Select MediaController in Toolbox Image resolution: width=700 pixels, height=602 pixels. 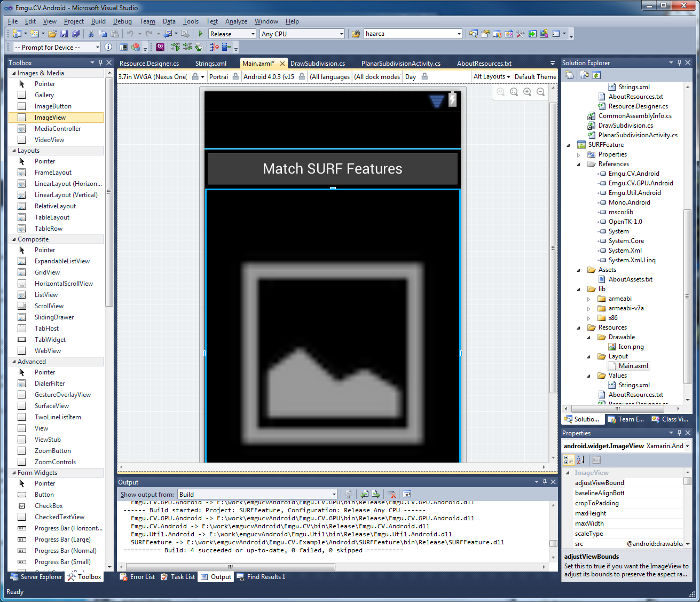pos(58,129)
